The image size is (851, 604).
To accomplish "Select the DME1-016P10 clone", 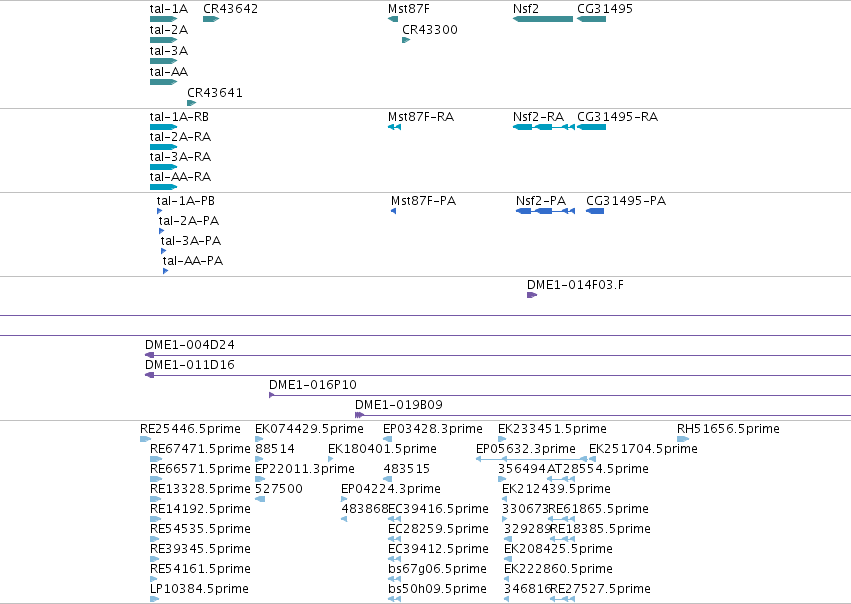I will [x=560, y=396].
